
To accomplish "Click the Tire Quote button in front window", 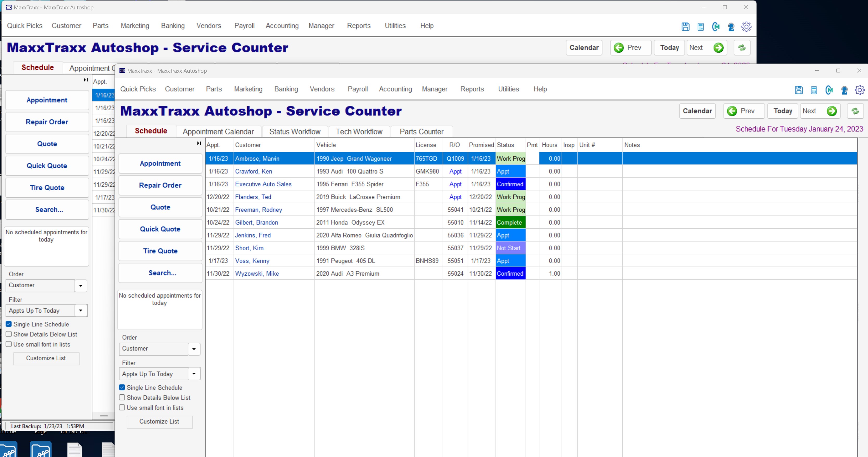I will pos(160,251).
